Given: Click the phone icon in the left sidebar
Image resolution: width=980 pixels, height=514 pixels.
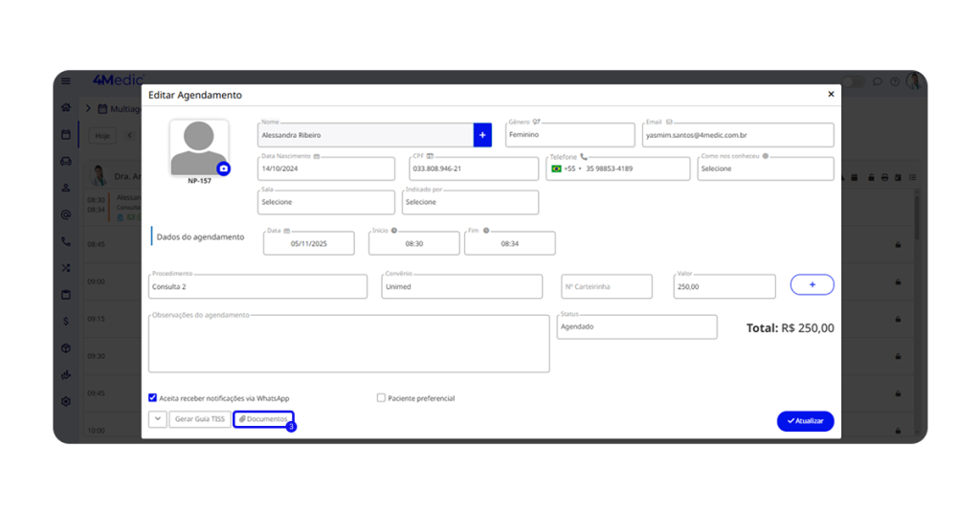Looking at the screenshot, I should pos(66,242).
